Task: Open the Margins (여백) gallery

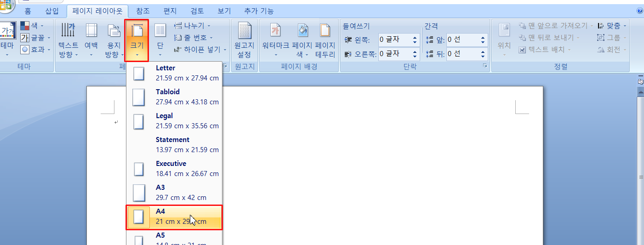Action: pos(91,40)
